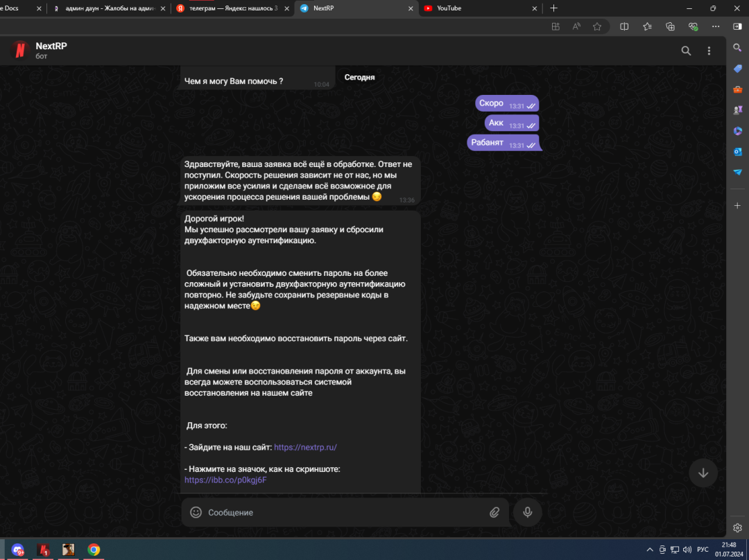Add a new app to the Edge sidebar

coord(737,206)
